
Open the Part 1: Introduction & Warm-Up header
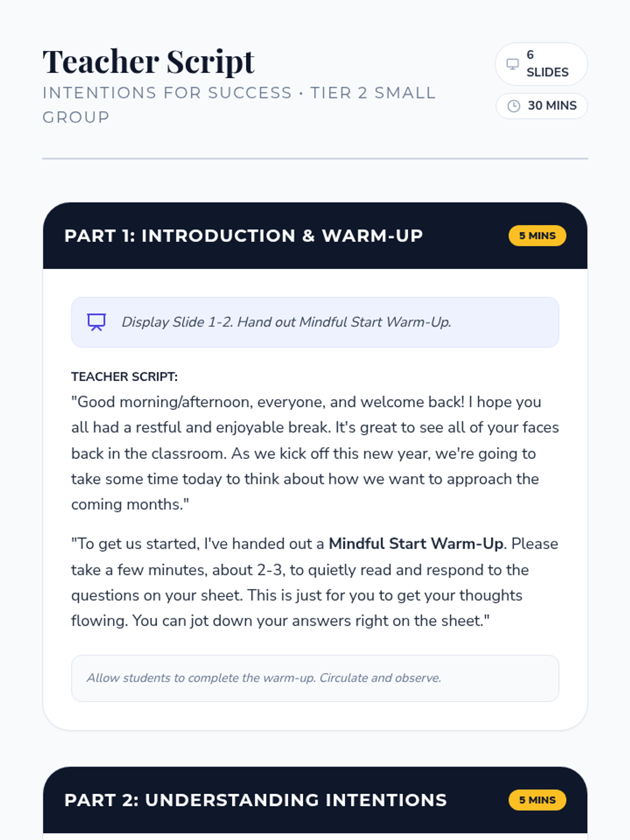point(315,236)
